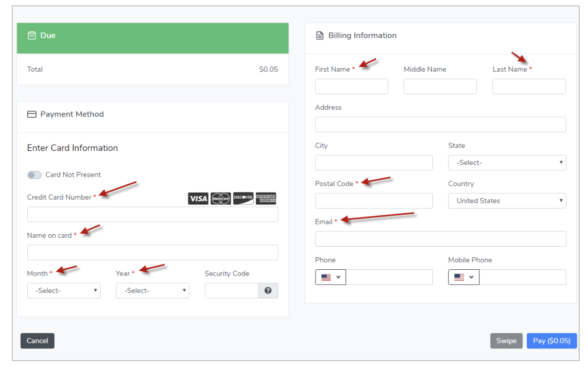Click the Visa card icon
Viewport: 588px width, 373px height.
(x=198, y=199)
